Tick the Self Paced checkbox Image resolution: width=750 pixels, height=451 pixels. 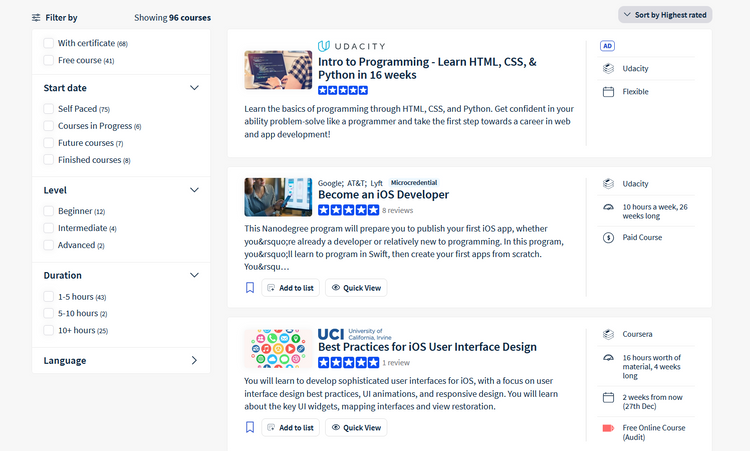[x=48, y=109]
